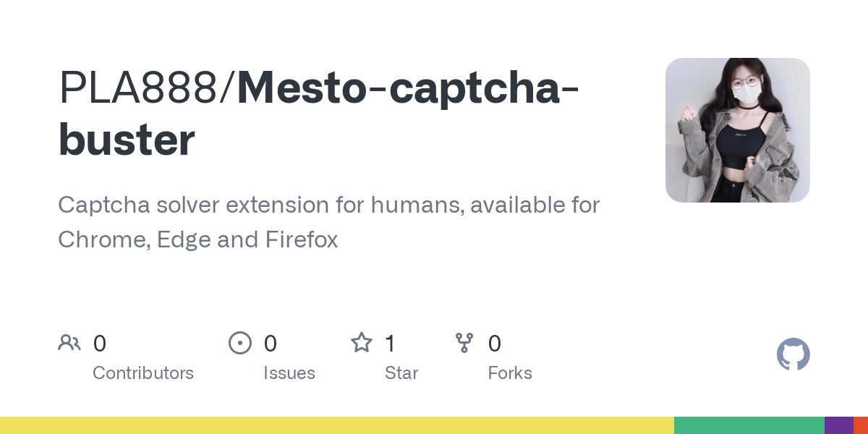Select the Forks label

(x=510, y=373)
